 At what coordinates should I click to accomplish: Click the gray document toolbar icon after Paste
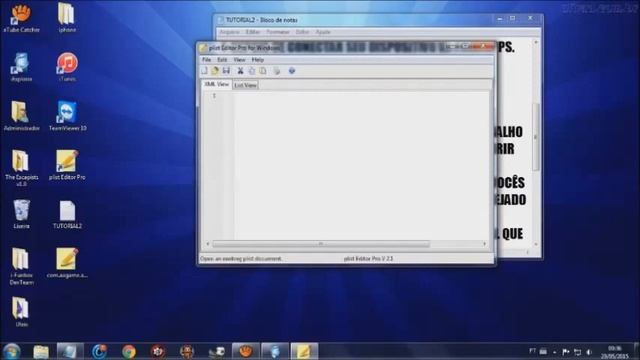pos(277,71)
